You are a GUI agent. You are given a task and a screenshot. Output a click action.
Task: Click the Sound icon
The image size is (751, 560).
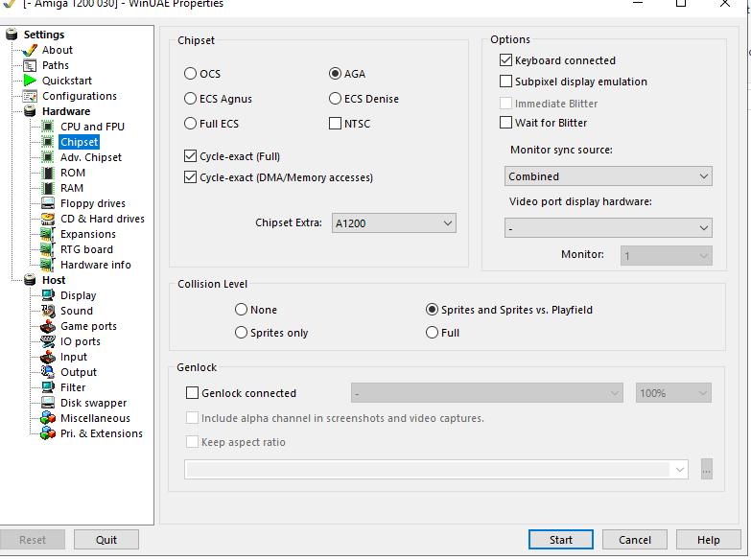[48, 311]
